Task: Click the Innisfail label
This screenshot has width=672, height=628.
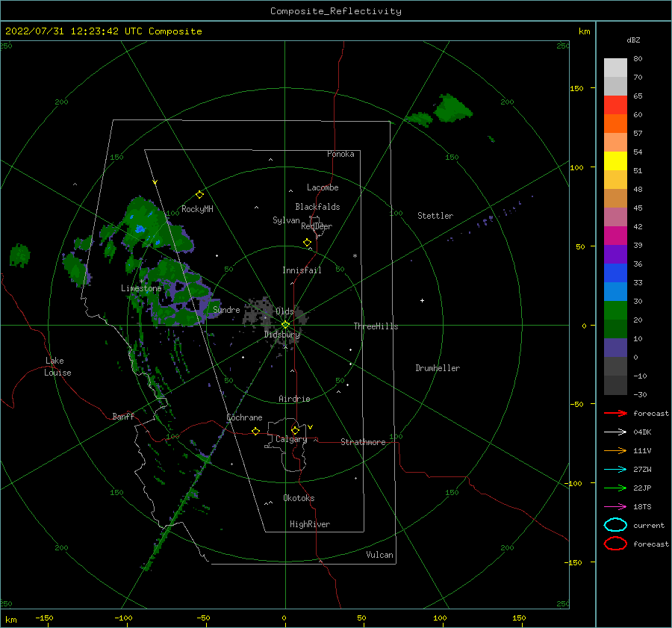Action: pyautogui.click(x=302, y=270)
